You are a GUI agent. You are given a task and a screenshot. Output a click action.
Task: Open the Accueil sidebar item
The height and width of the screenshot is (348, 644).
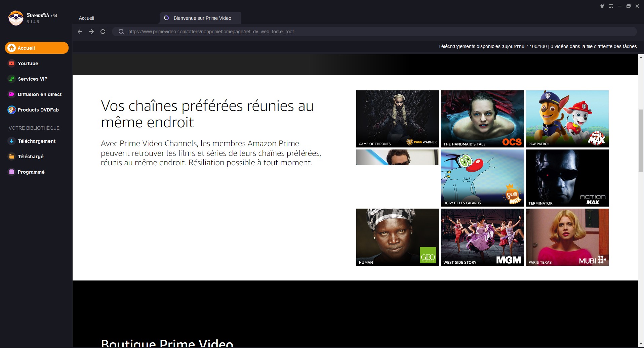tap(37, 48)
